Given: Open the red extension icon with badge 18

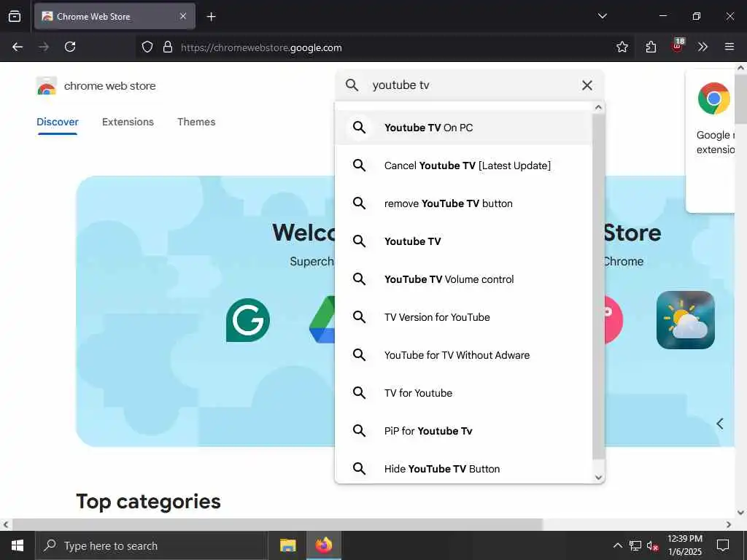Looking at the screenshot, I should [x=678, y=46].
